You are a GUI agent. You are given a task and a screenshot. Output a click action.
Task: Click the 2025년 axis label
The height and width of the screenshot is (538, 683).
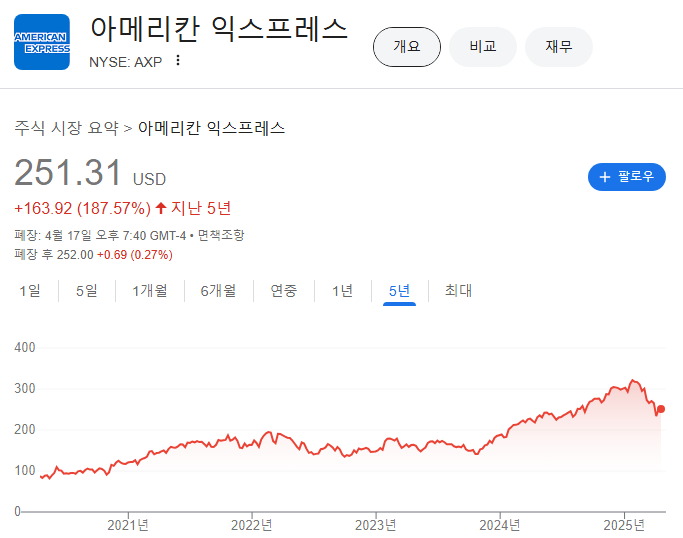pyautogui.click(x=624, y=525)
